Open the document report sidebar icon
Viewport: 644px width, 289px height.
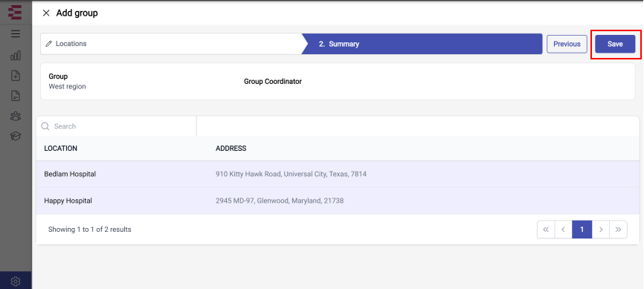[x=16, y=96]
